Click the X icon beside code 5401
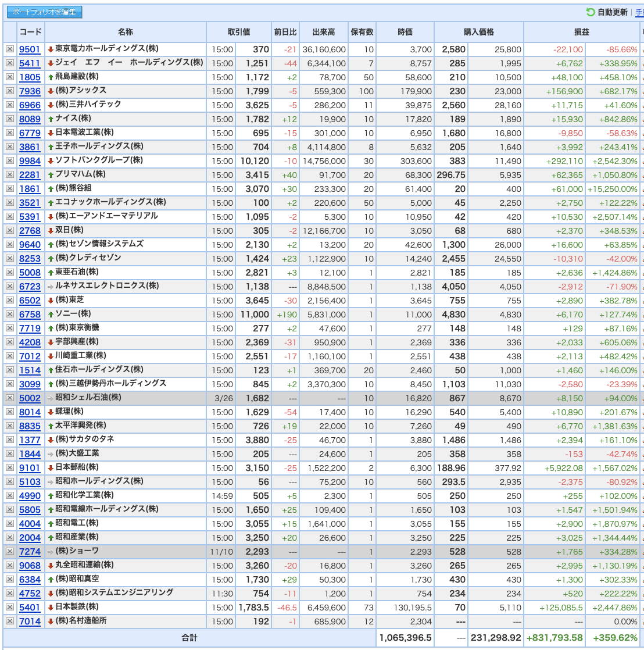 coord(10,608)
